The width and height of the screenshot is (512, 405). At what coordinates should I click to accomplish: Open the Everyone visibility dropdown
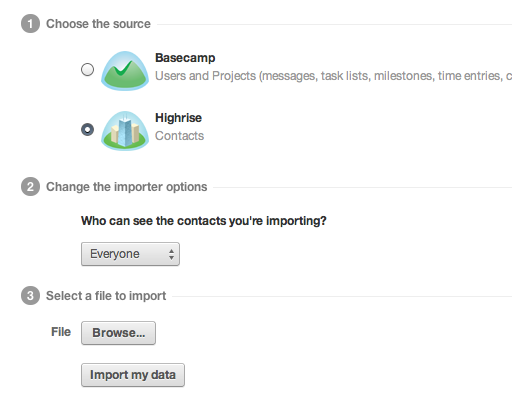(x=130, y=254)
